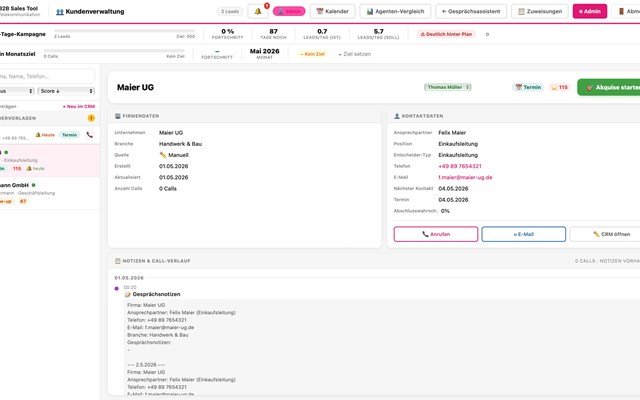Click the Gesprächsnotizen memo icon
640x400 pixels.
click(x=128, y=294)
